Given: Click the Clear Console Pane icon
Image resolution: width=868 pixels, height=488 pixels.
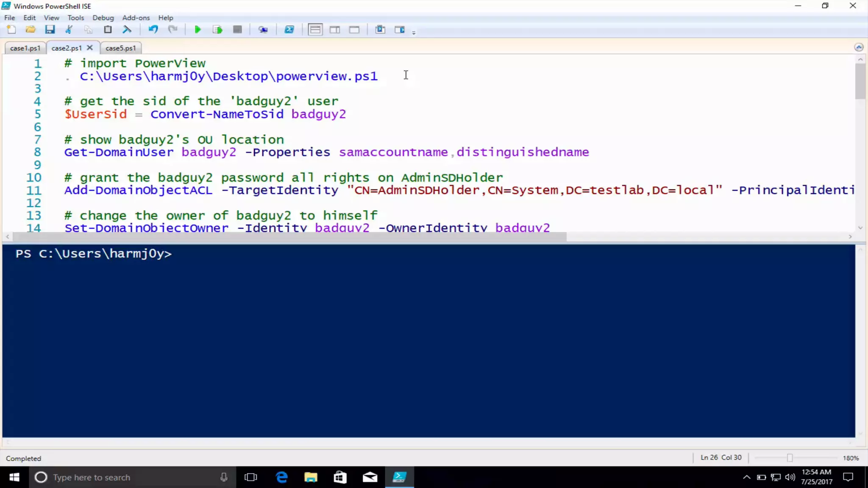Looking at the screenshot, I should coord(127,30).
